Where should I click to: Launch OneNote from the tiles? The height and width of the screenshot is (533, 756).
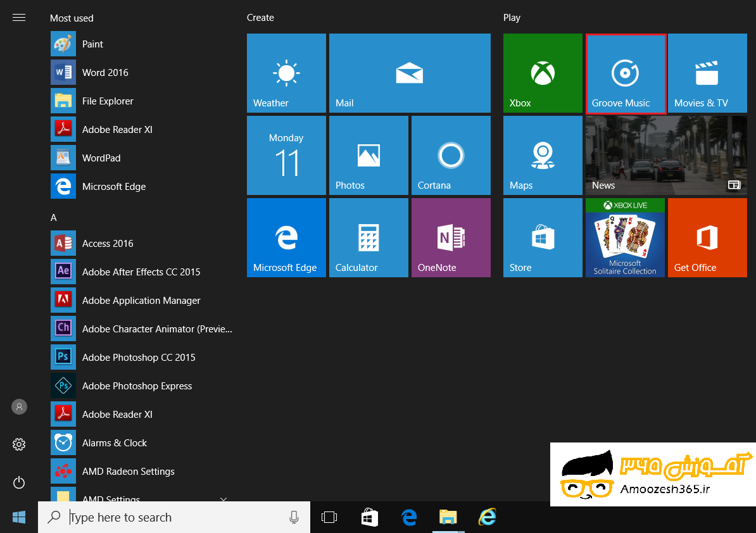coord(451,237)
